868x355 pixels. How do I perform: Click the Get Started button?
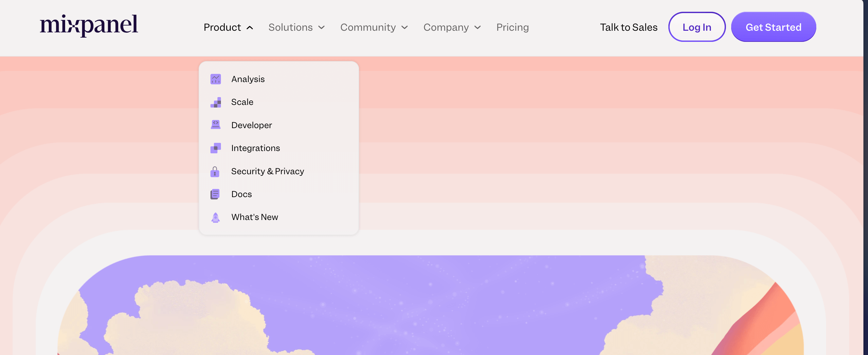coord(773,27)
